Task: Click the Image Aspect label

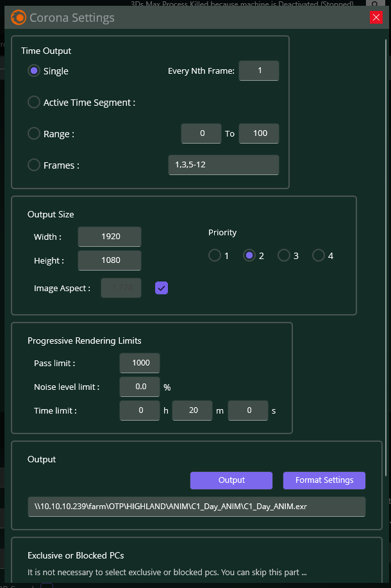Action: [x=62, y=289]
